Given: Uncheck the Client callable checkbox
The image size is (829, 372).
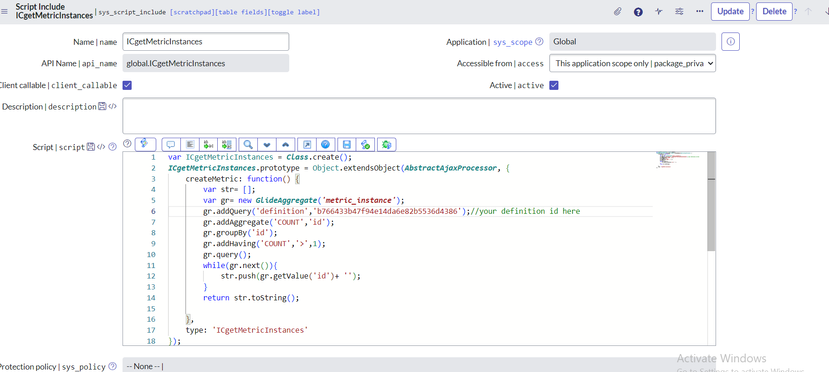Looking at the screenshot, I should pos(127,85).
